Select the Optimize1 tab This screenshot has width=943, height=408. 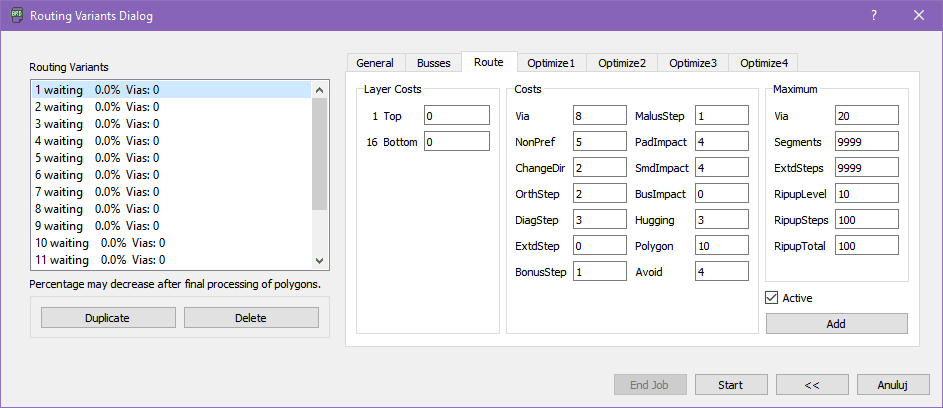pyautogui.click(x=551, y=63)
